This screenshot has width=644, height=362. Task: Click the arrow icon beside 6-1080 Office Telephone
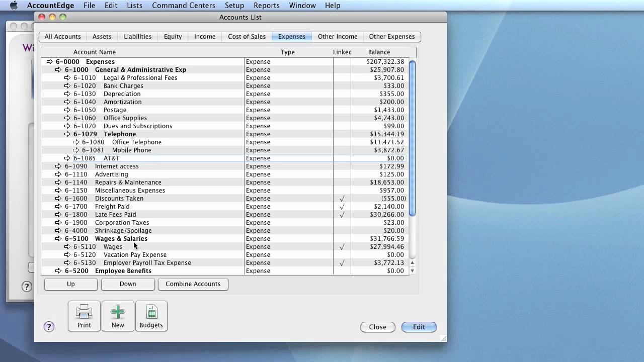coord(76,142)
